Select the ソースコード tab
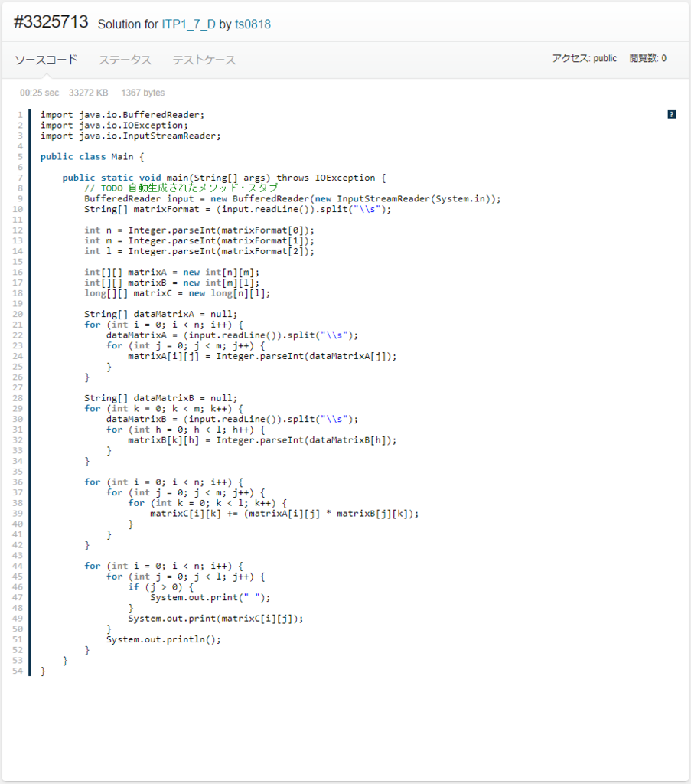Viewport: 691px width, 784px height. 46,60
